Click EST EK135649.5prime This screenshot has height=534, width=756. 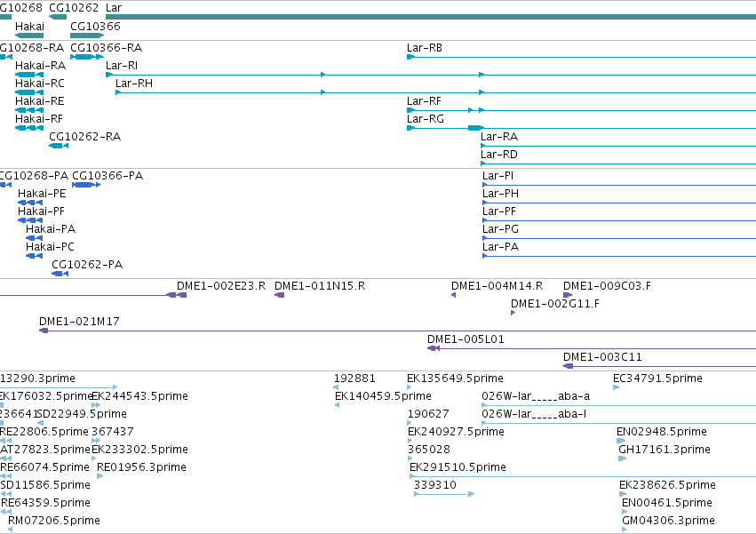click(x=455, y=379)
